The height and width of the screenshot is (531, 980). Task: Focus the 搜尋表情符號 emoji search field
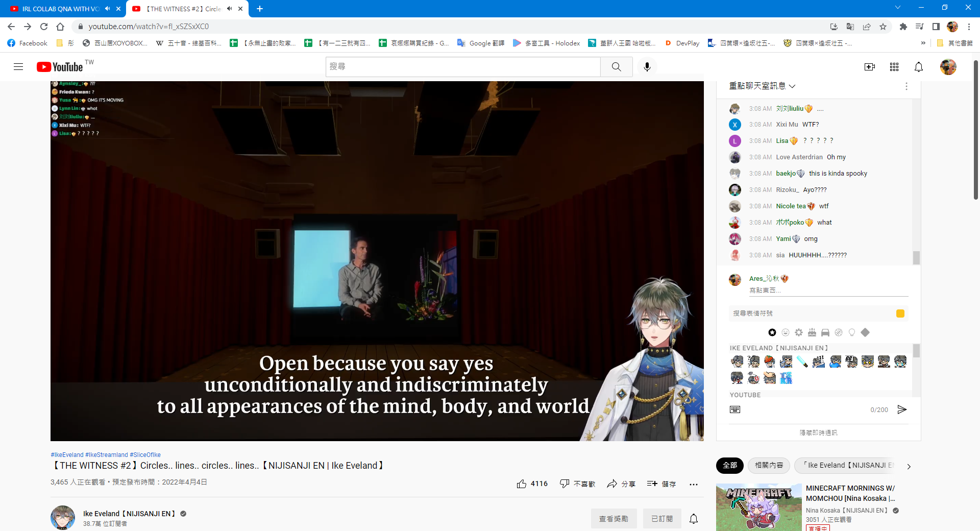point(812,313)
